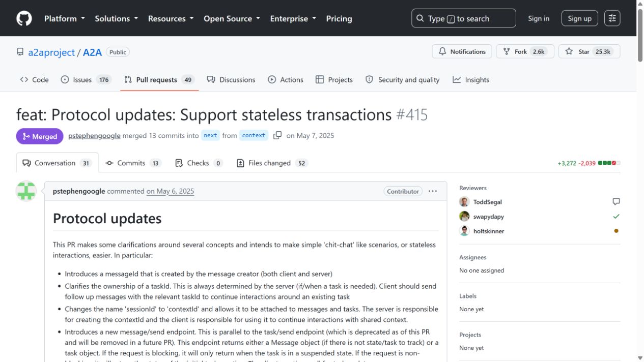The width and height of the screenshot is (644, 362).
Task: Open the Platform dropdown menu
Action: pos(64,18)
